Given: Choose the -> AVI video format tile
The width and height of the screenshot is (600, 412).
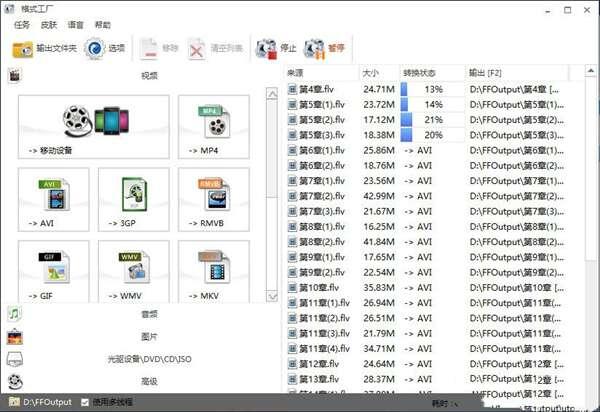Looking at the screenshot, I should [x=53, y=199].
